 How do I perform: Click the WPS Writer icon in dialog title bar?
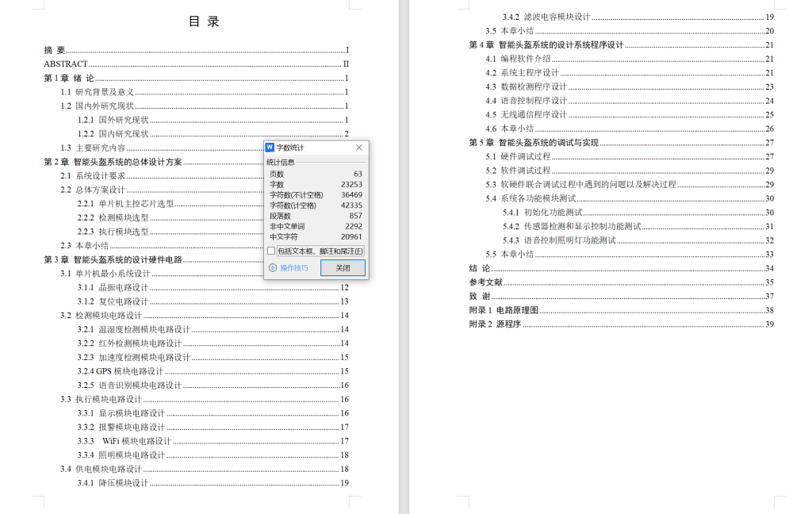point(272,148)
